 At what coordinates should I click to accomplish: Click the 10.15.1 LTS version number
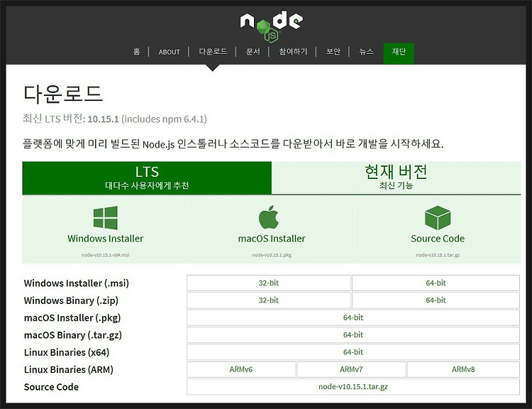[x=103, y=119]
